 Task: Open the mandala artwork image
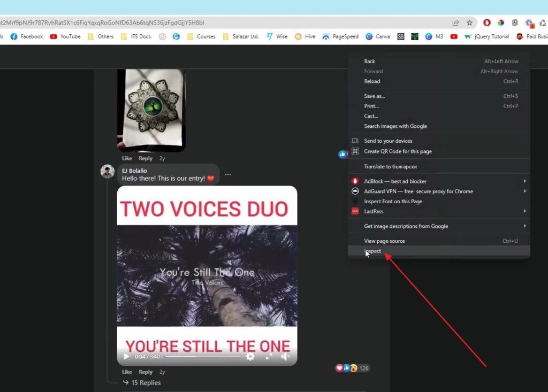coord(151,110)
